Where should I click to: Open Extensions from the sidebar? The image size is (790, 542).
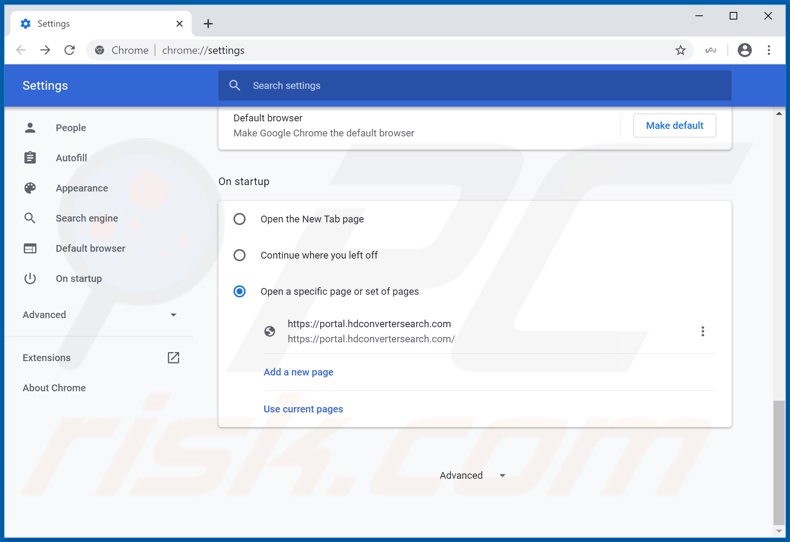click(46, 358)
